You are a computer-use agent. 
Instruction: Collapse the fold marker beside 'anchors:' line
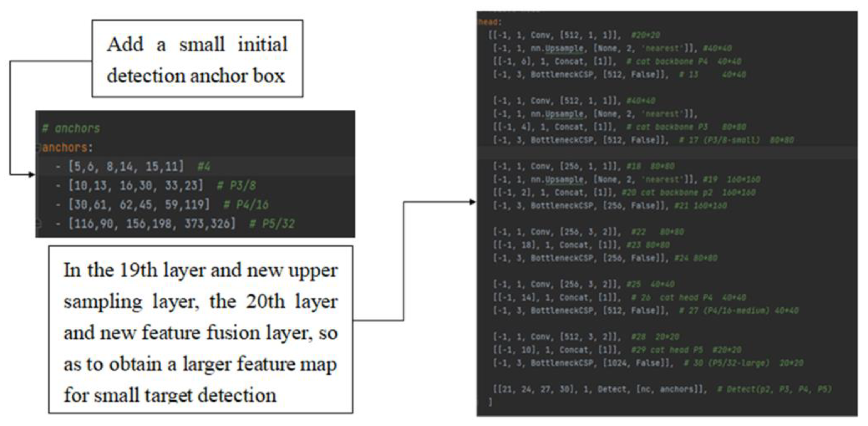tap(38, 147)
